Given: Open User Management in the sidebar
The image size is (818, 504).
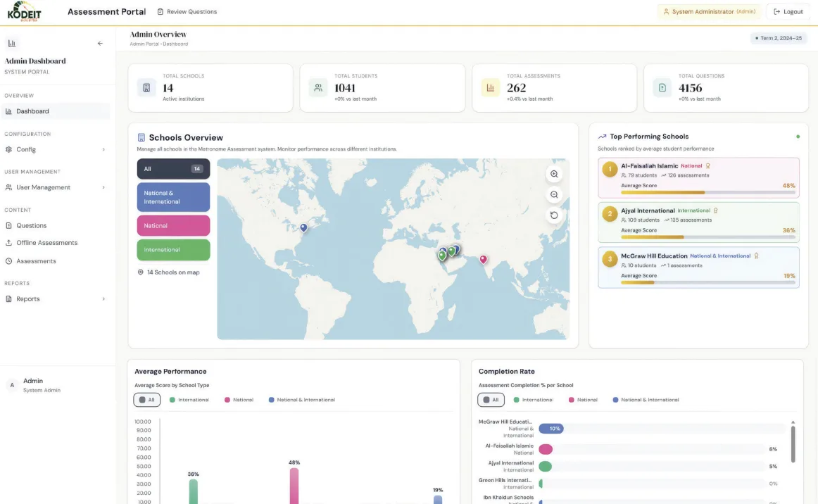Looking at the screenshot, I should 56,187.
